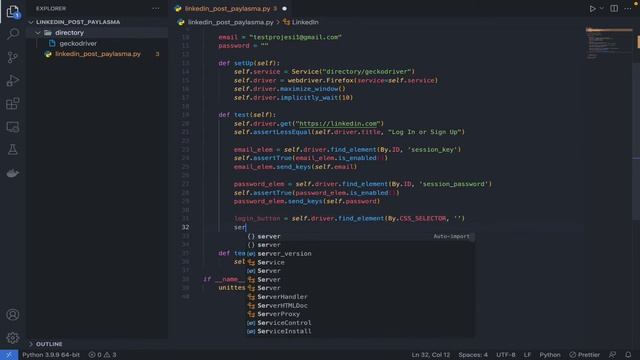Viewport: 640px width, 360px height.
Task: Open the Extensions view icon
Action: pos(13,104)
